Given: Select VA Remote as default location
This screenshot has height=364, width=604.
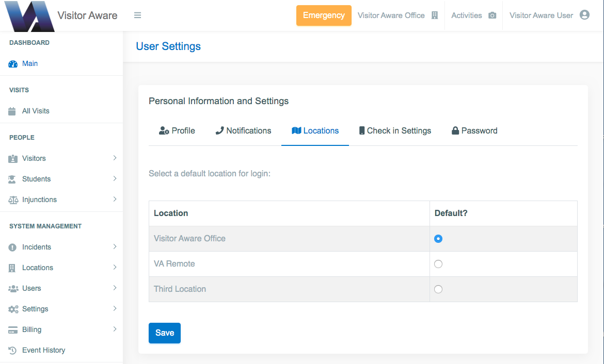Looking at the screenshot, I should (438, 264).
